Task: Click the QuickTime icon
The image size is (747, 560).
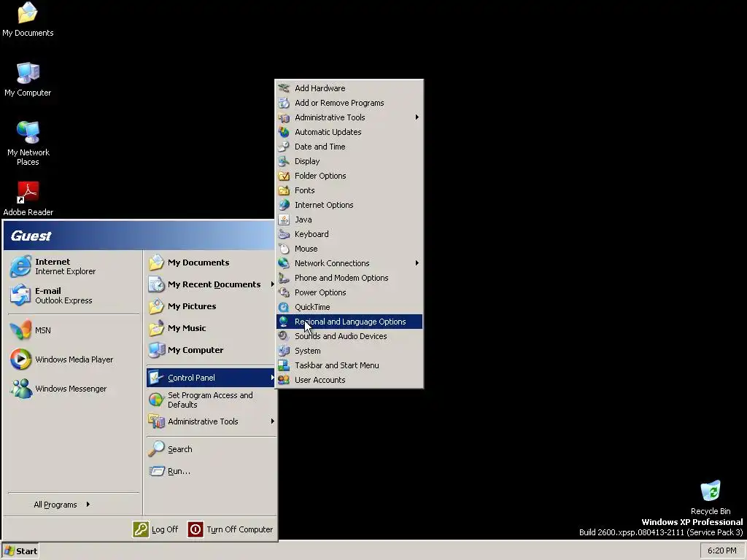Action: tap(284, 307)
